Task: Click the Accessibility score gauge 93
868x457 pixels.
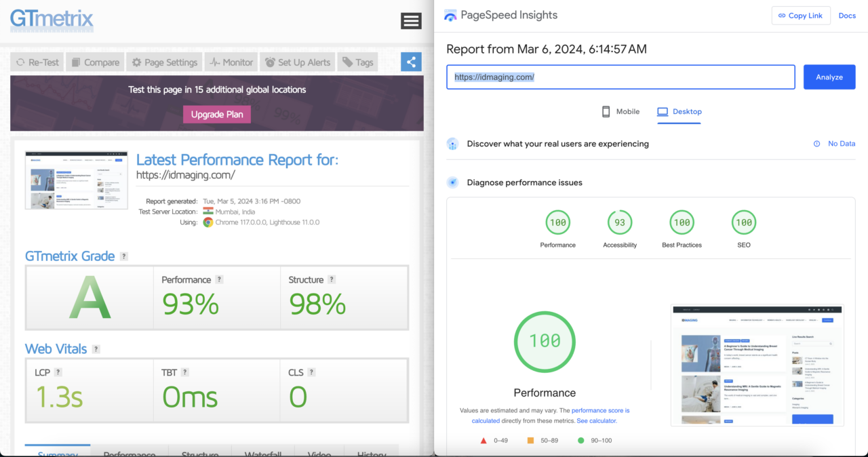Action: (x=620, y=223)
